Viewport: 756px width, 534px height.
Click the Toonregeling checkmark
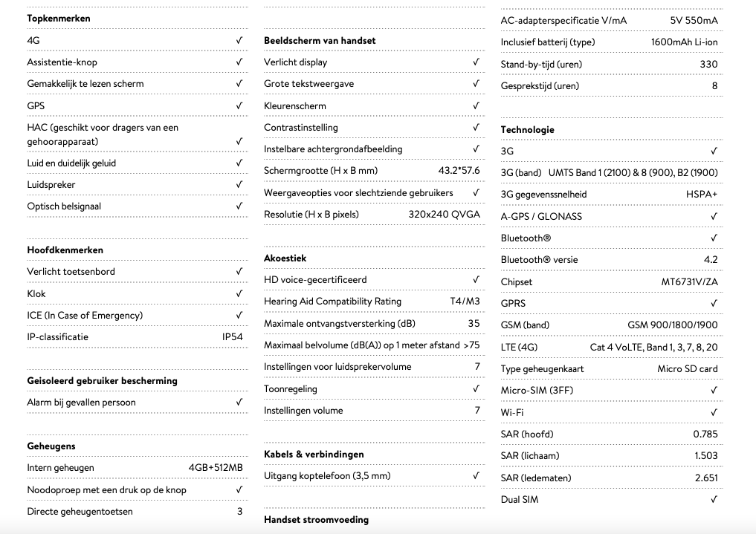(476, 388)
